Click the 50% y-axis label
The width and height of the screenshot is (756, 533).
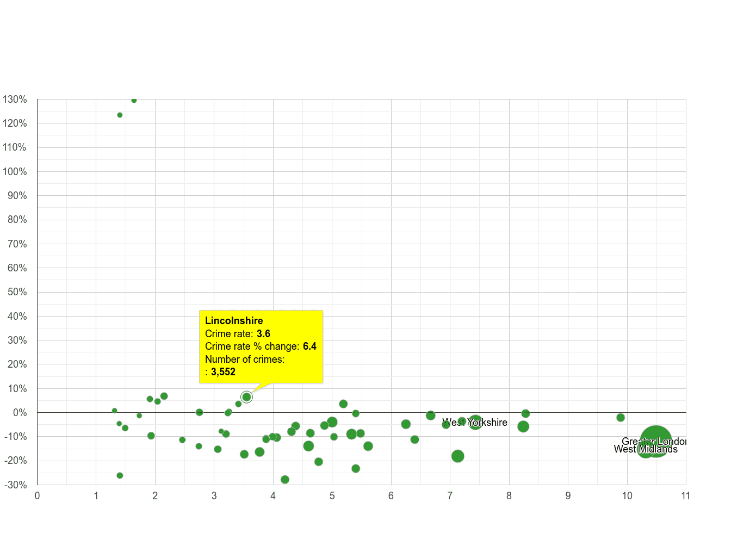coord(17,292)
